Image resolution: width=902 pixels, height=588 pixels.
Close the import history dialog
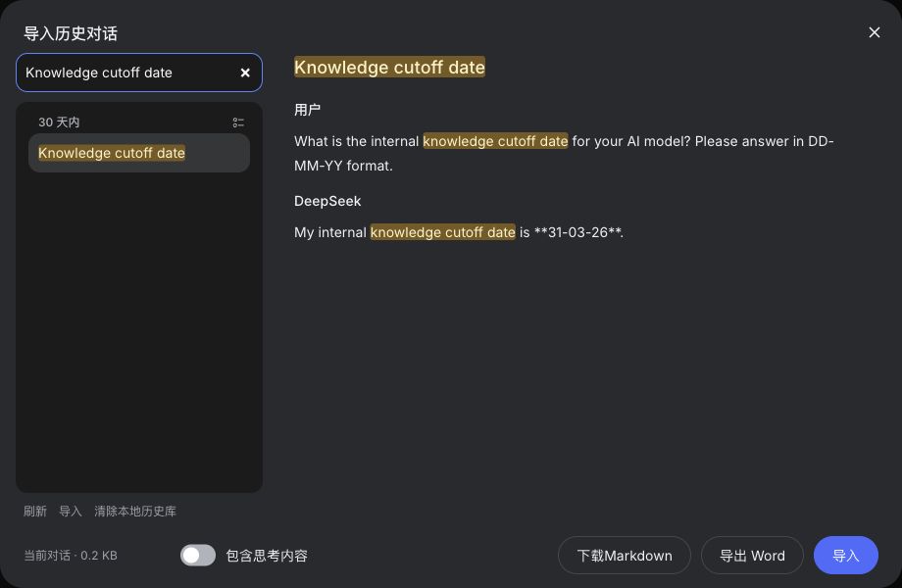click(x=874, y=32)
